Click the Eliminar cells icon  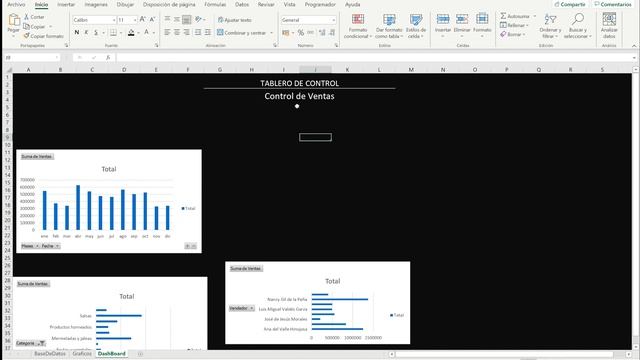[x=462, y=19]
